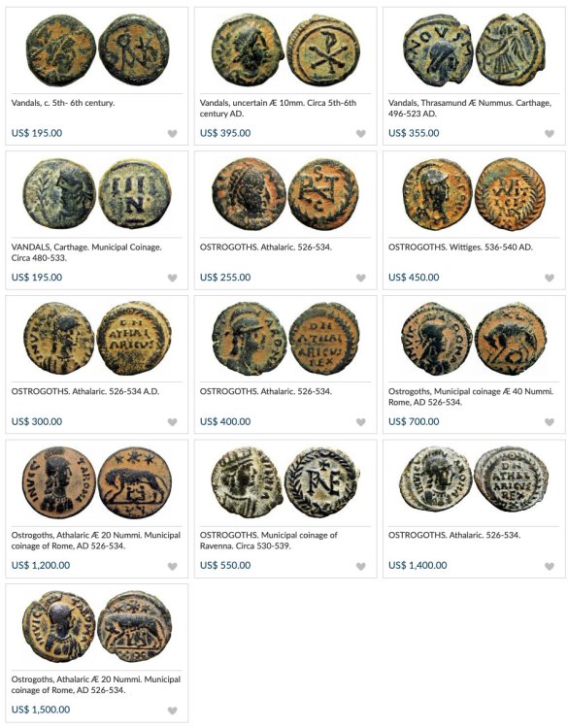568x728 pixels.
Task: Click the US$ 1,200.00 price
Action: pos(41,565)
